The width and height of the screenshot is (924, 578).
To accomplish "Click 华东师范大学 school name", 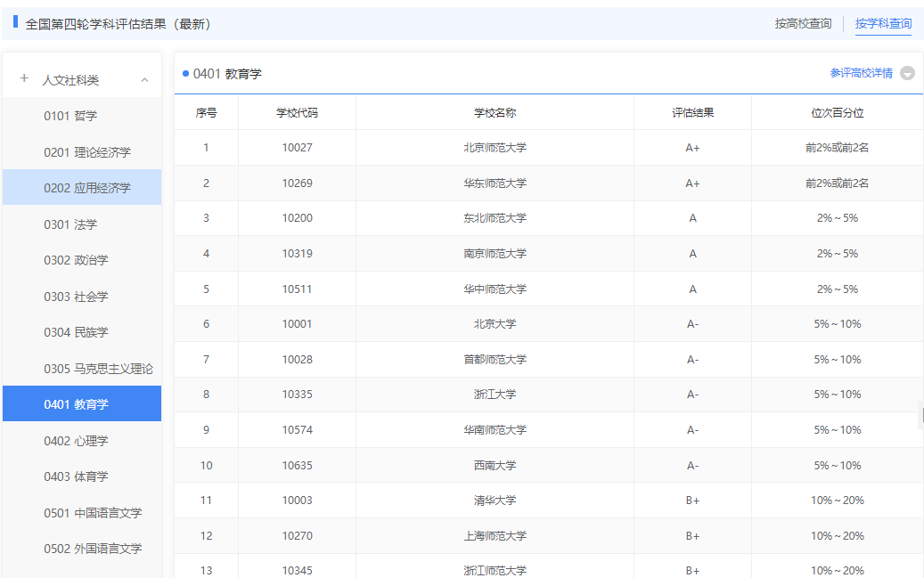I will (495, 183).
